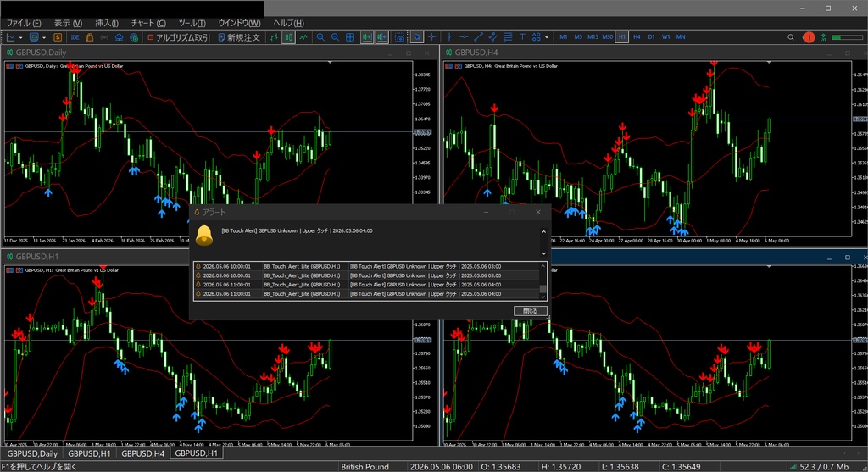Open the MQL5 Market shopping bag icon

pyautogui.click(x=90, y=37)
